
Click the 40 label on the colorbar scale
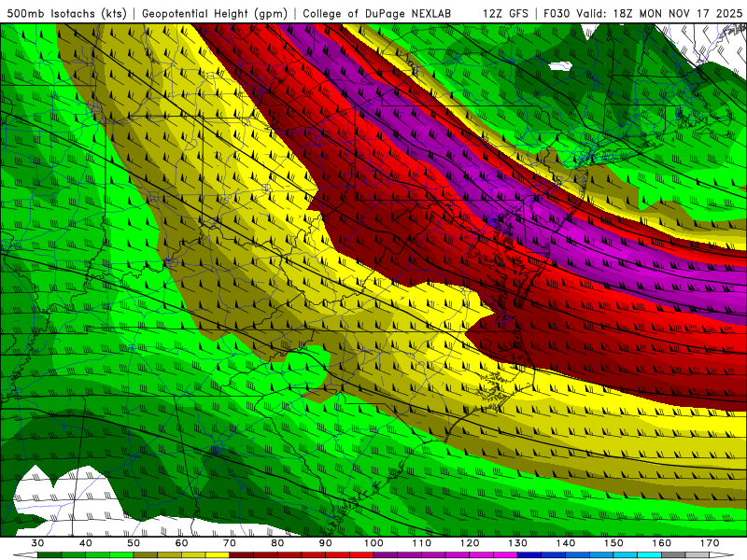[x=86, y=543]
